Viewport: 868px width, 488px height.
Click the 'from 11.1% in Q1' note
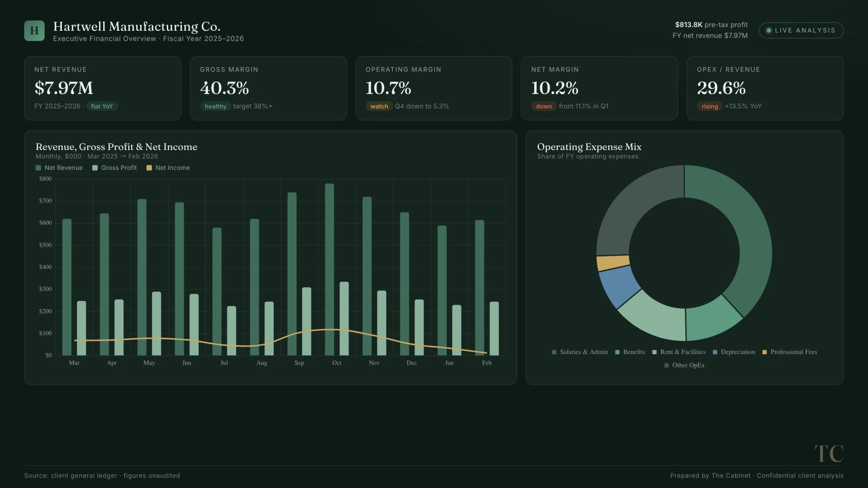coord(584,106)
